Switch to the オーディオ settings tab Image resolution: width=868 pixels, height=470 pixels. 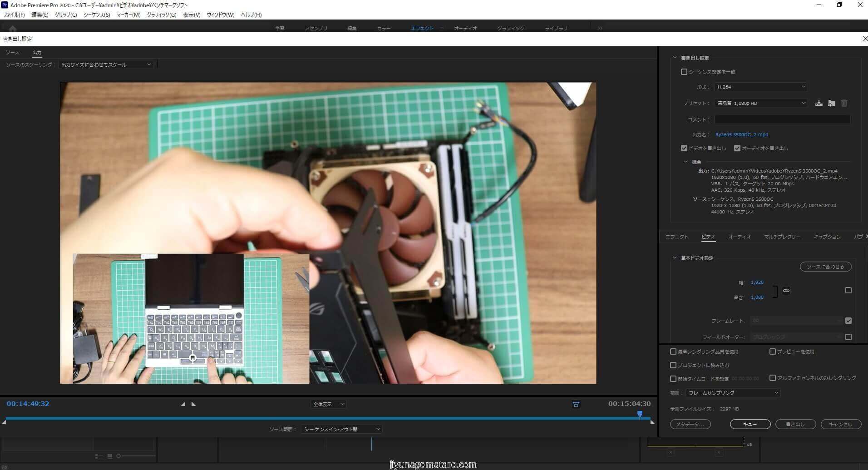coord(740,237)
